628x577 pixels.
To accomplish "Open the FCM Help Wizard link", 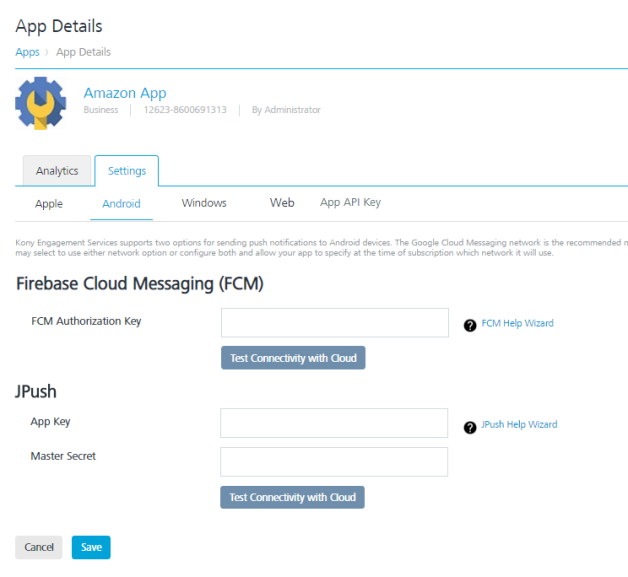I will point(517,323).
